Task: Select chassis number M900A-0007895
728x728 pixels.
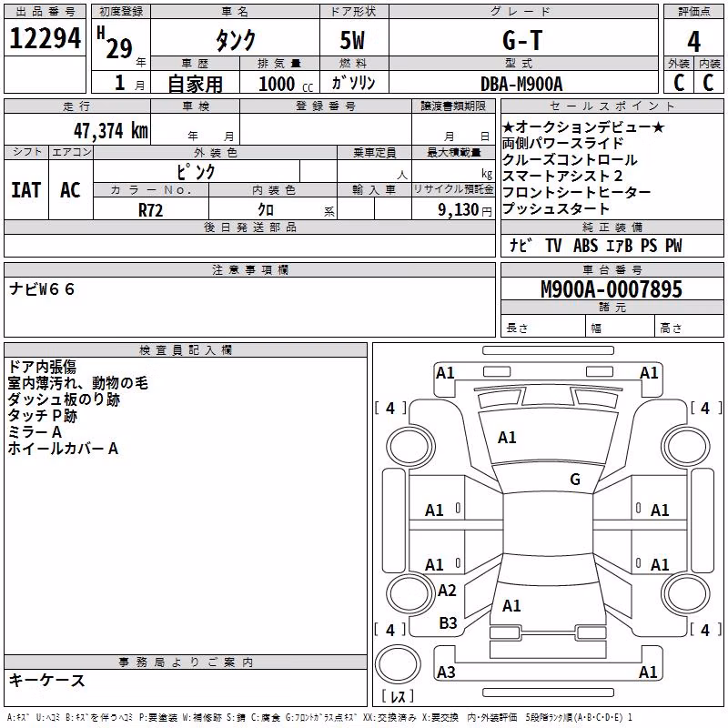Action: tap(612, 289)
